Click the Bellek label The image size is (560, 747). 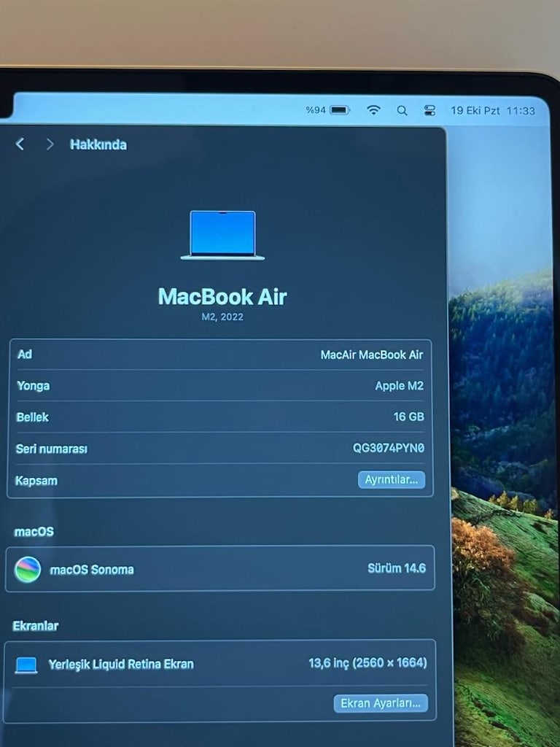pos(32,417)
